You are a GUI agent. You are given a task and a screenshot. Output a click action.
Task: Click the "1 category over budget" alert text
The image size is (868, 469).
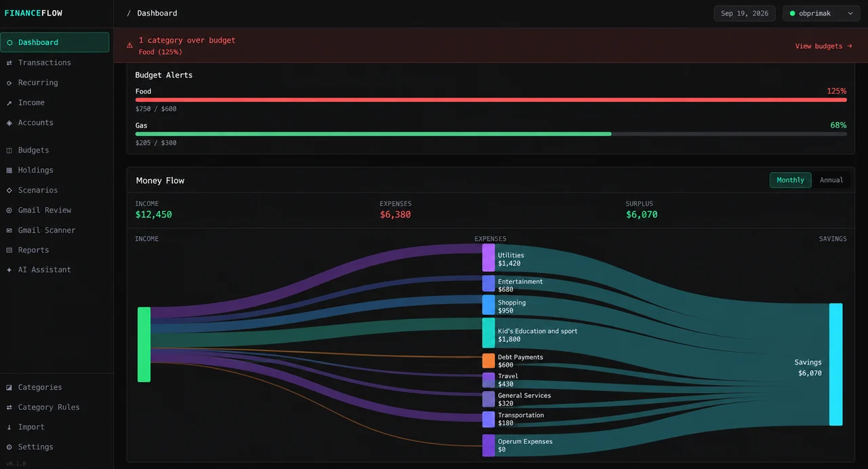[x=187, y=40]
